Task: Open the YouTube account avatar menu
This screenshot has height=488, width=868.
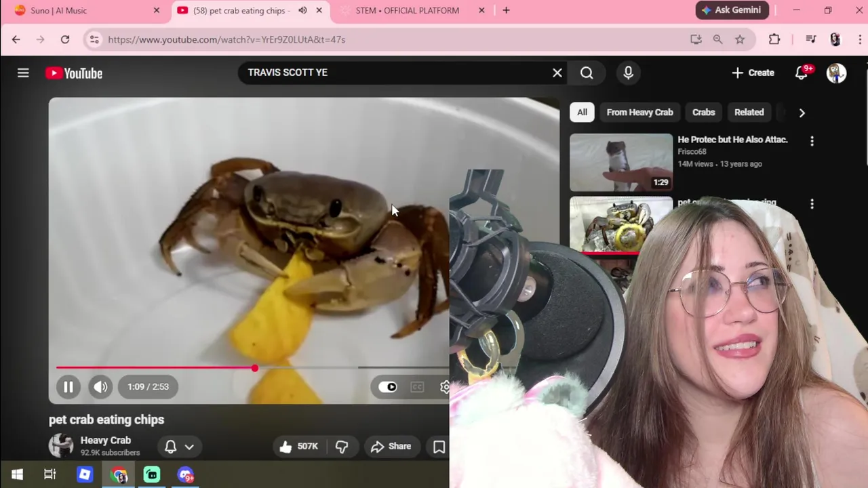Action: [x=837, y=73]
